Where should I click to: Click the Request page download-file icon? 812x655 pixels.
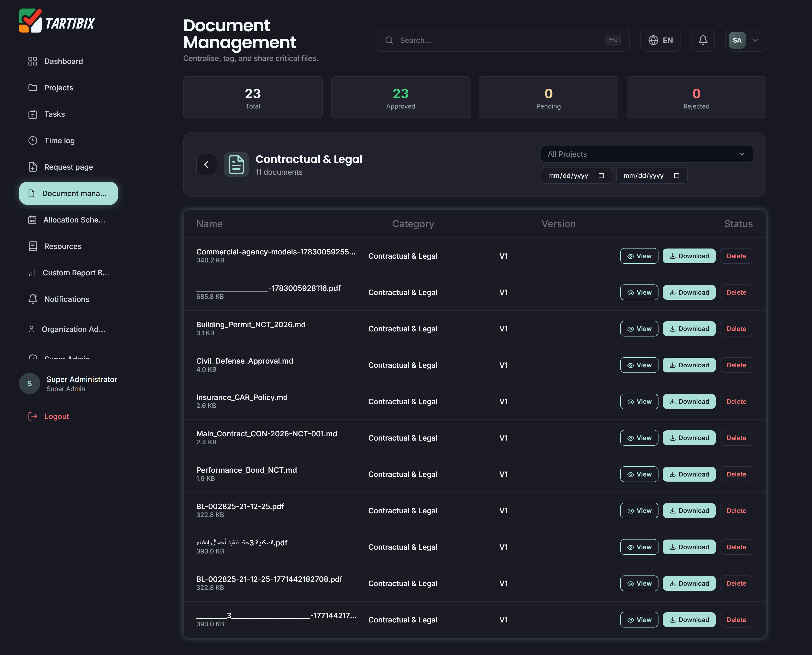pyautogui.click(x=33, y=167)
